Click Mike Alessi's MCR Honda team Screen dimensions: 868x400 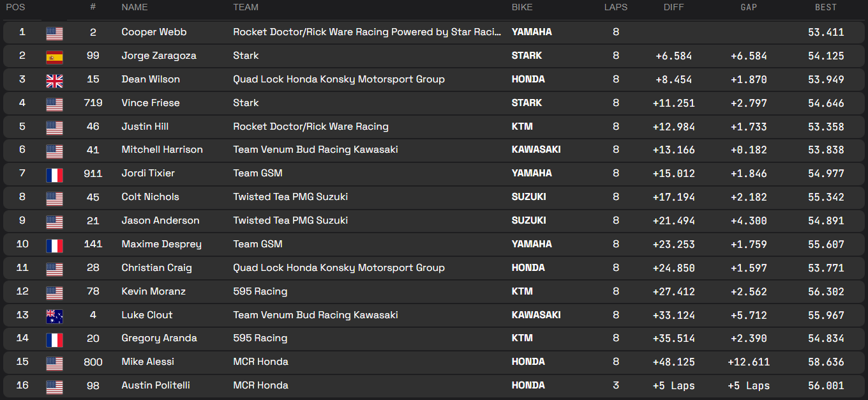[260, 362]
